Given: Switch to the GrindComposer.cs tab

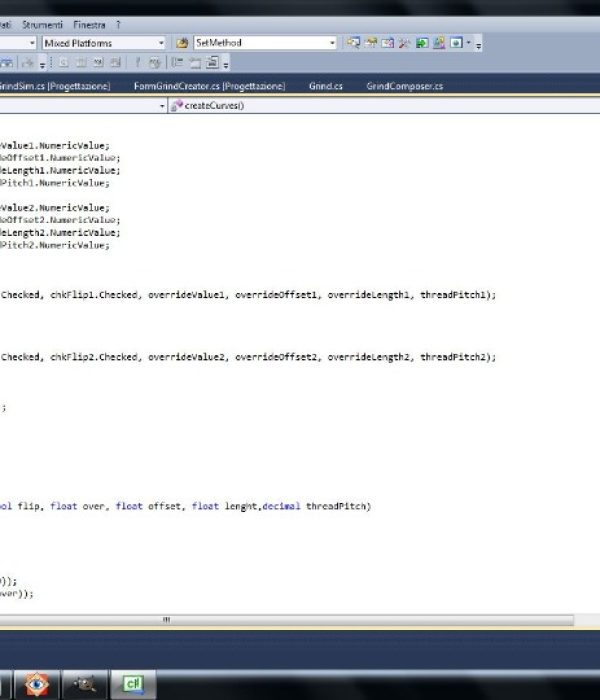Looking at the screenshot, I should tap(404, 86).
